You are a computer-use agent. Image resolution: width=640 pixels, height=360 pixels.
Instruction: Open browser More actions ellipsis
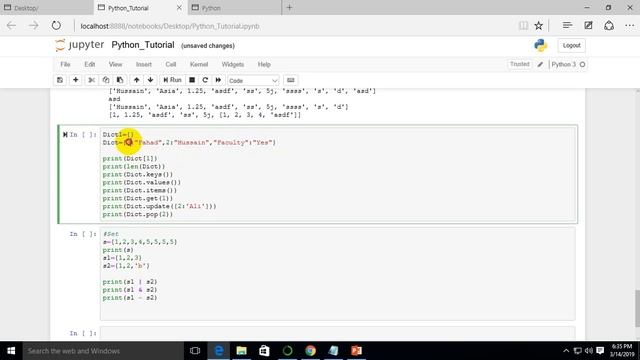pyautogui.click(x=629, y=26)
